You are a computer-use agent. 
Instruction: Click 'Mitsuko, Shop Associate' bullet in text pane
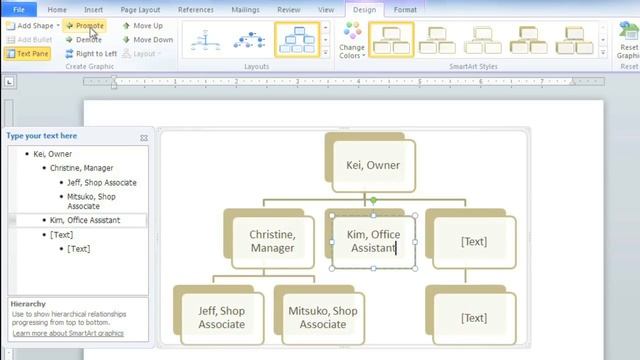click(x=91, y=201)
